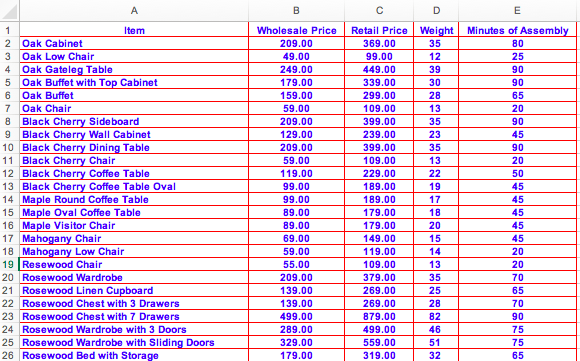Select column A header

[x=134, y=10]
